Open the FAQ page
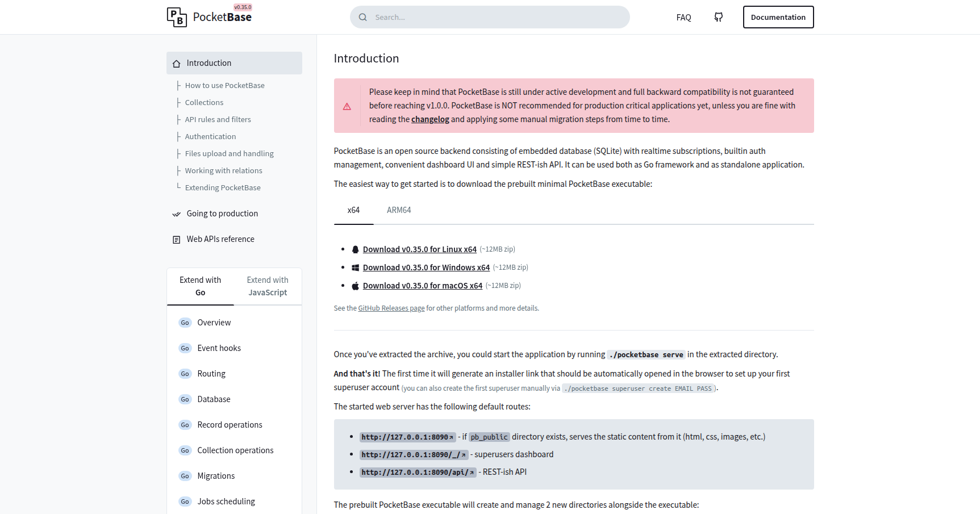980x514 pixels. click(x=683, y=18)
